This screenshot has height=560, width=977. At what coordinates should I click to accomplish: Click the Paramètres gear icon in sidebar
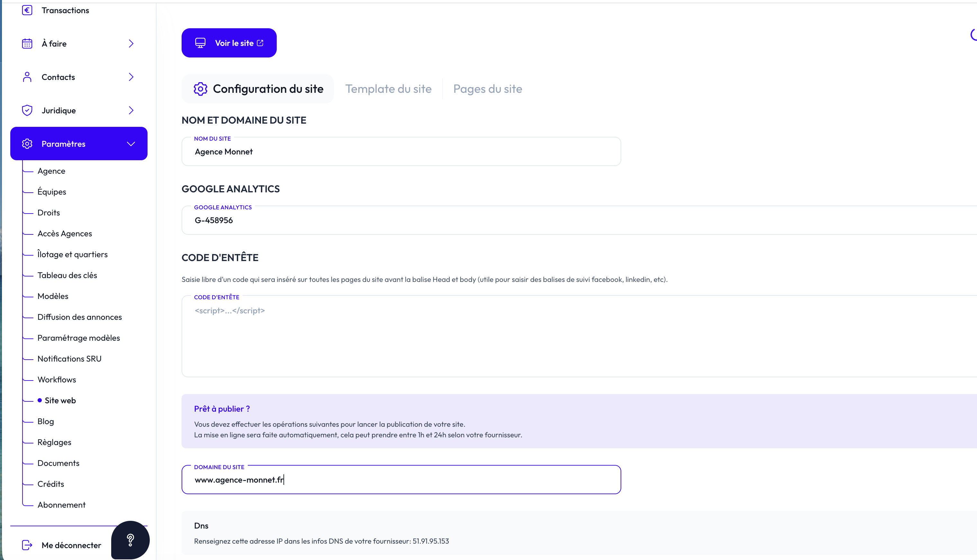[x=27, y=144]
